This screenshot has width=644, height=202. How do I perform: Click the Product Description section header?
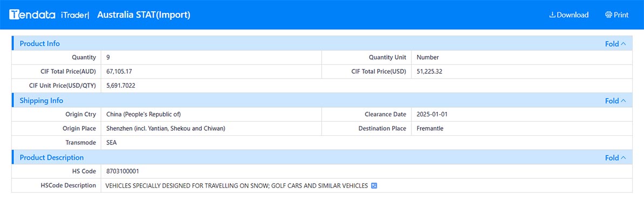tap(52, 157)
